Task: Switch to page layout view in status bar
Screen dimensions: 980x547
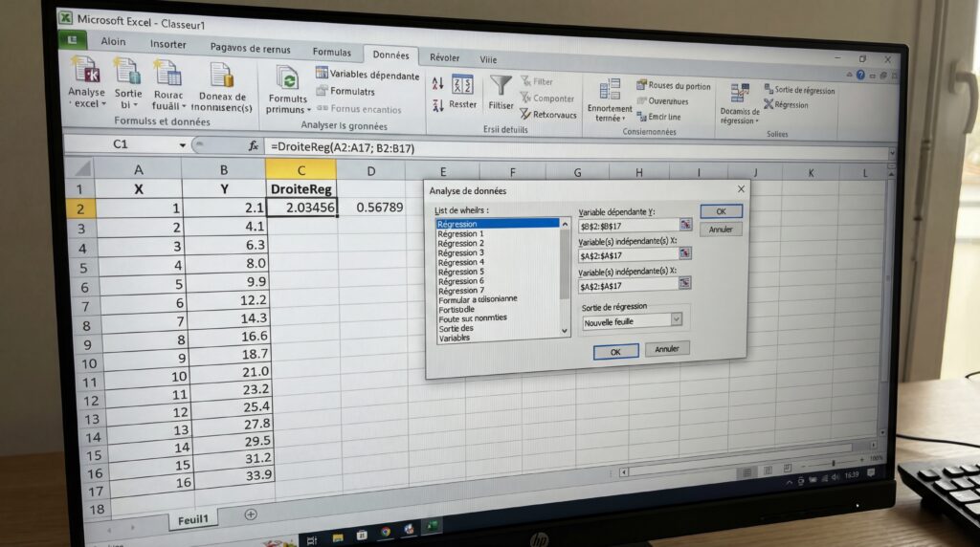Action: pyautogui.click(x=768, y=470)
